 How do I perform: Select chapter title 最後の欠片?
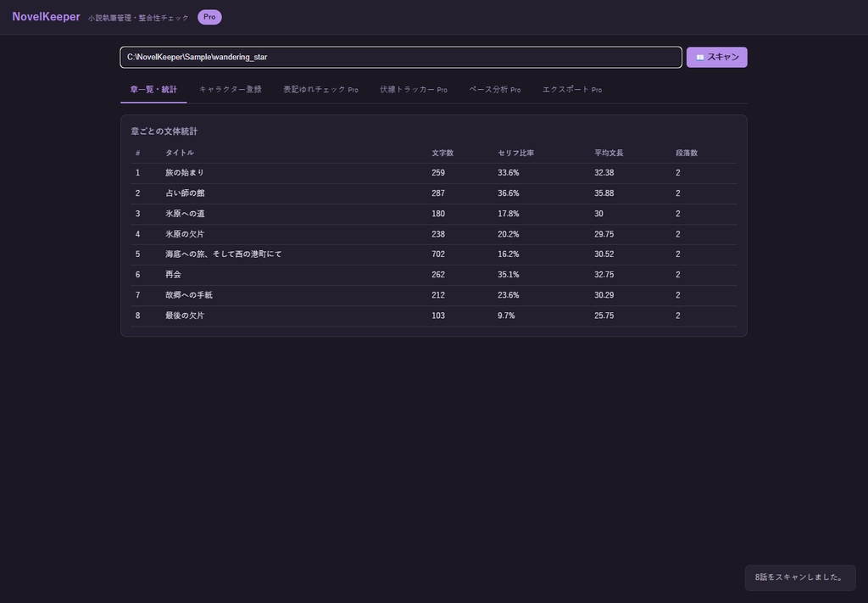tap(185, 315)
